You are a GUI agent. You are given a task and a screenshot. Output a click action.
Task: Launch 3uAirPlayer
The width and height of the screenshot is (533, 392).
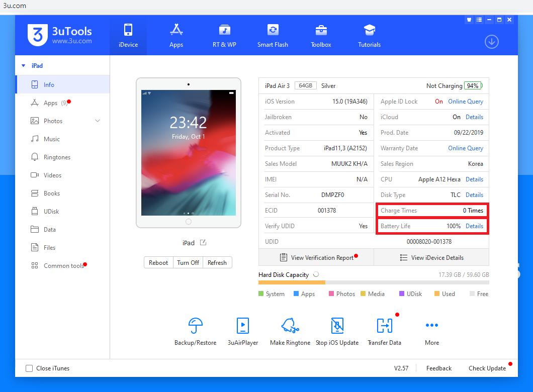(243, 331)
